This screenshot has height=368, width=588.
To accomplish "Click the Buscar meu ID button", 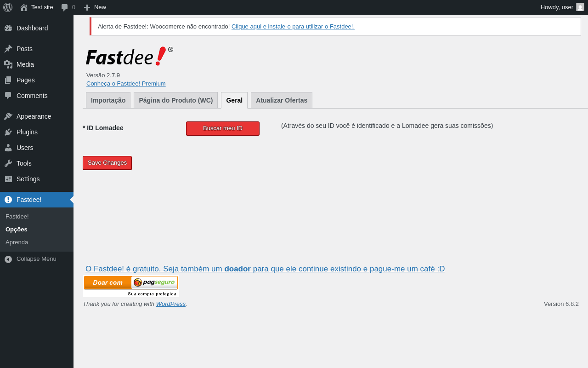I will coord(223,128).
